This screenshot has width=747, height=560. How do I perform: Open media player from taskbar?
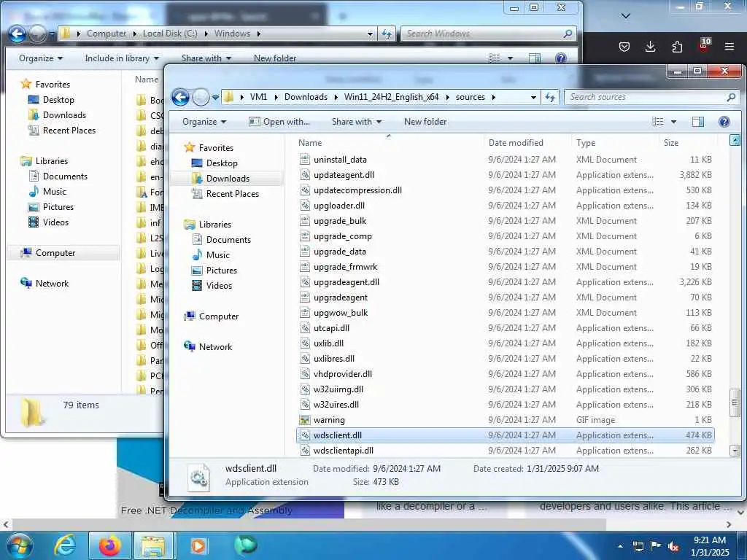pyautogui.click(x=198, y=545)
